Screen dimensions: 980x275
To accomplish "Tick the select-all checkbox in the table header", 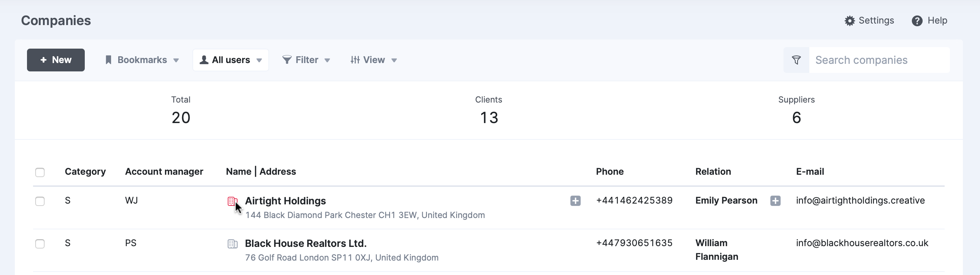I will pos(40,172).
